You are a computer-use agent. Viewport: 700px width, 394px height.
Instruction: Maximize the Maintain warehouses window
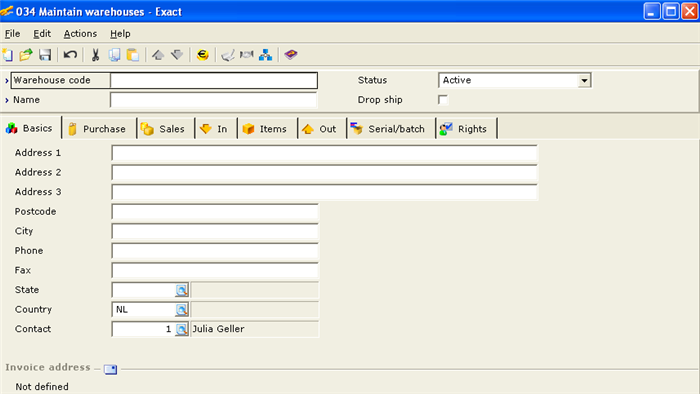click(x=671, y=12)
